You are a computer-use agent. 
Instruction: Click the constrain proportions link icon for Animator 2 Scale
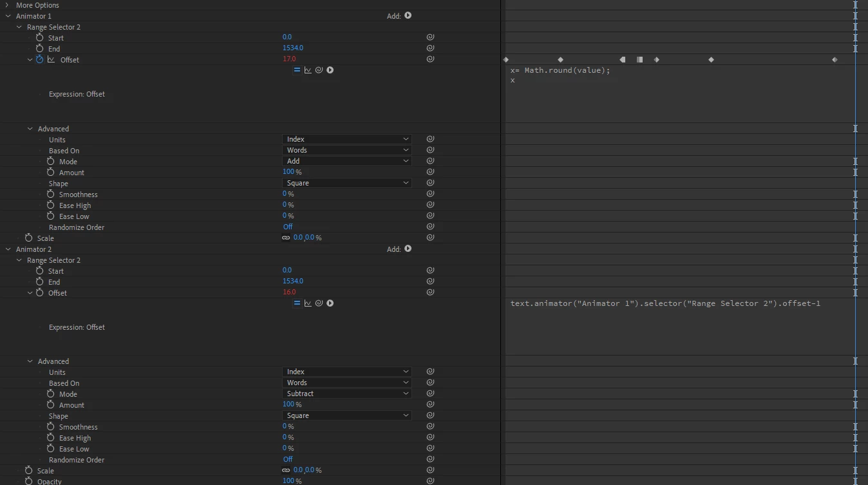pyautogui.click(x=286, y=470)
